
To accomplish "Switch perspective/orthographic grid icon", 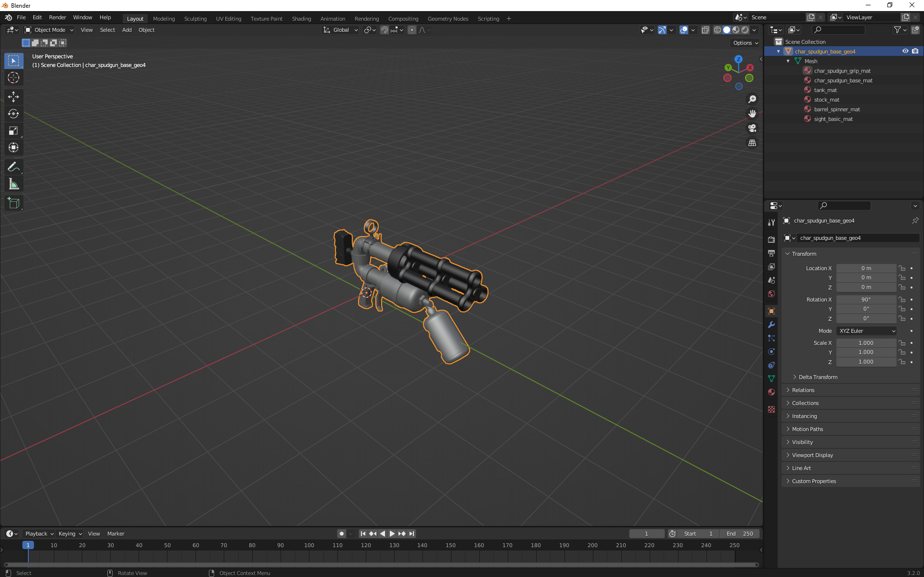I will click(752, 143).
